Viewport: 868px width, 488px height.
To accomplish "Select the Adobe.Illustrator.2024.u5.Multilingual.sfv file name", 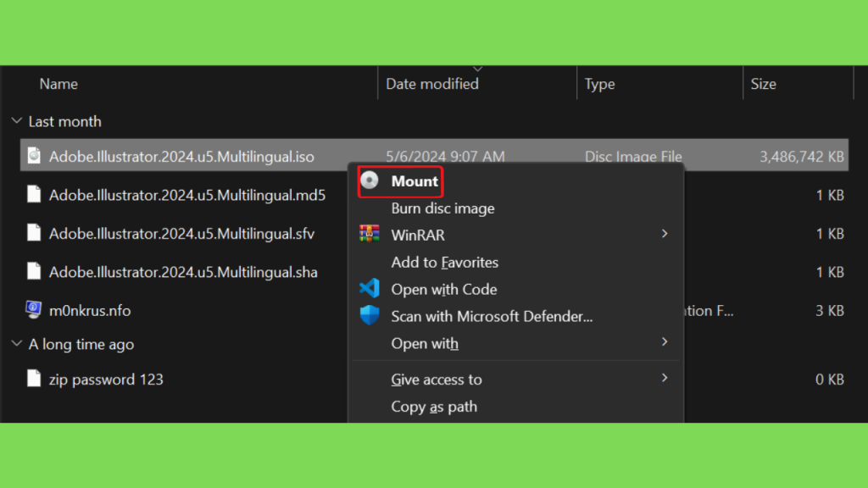I will pos(181,234).
